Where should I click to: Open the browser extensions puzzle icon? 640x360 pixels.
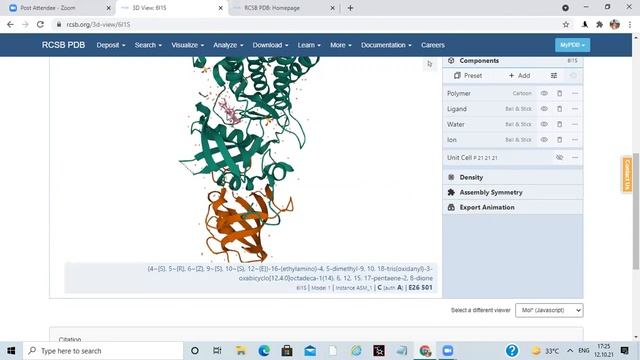pos(599,24)
